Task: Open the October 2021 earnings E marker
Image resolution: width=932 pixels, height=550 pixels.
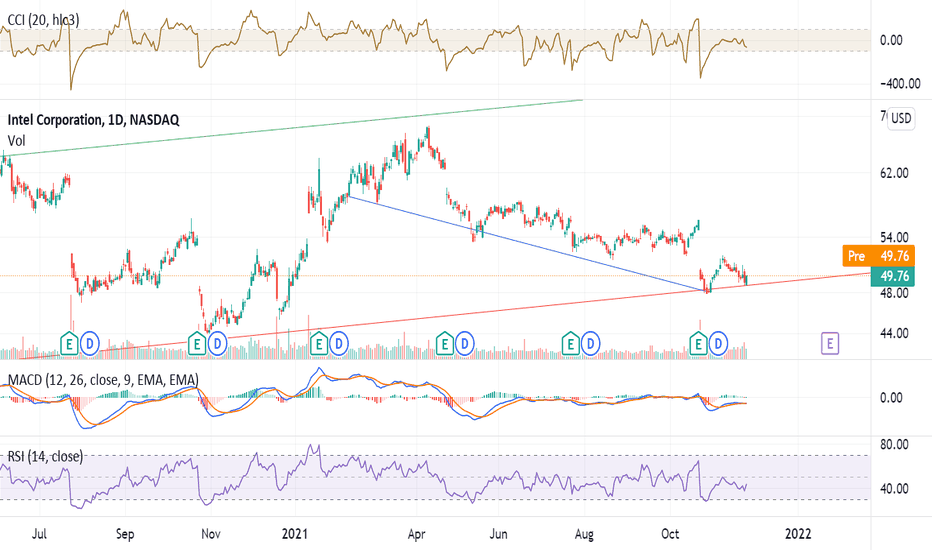Action: pyautogui.click(x=698, y=343)
